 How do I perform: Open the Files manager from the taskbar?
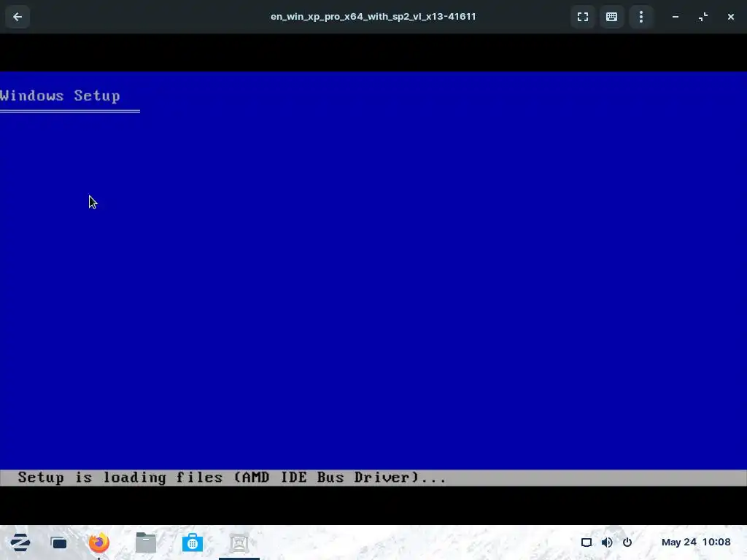(x=146, y=542)
